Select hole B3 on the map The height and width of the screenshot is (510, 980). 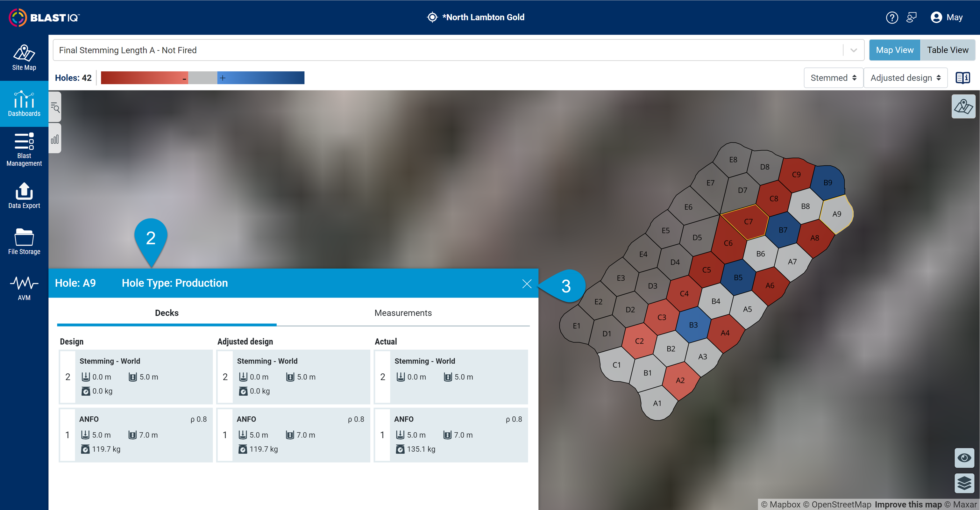[x=693, y=325]
